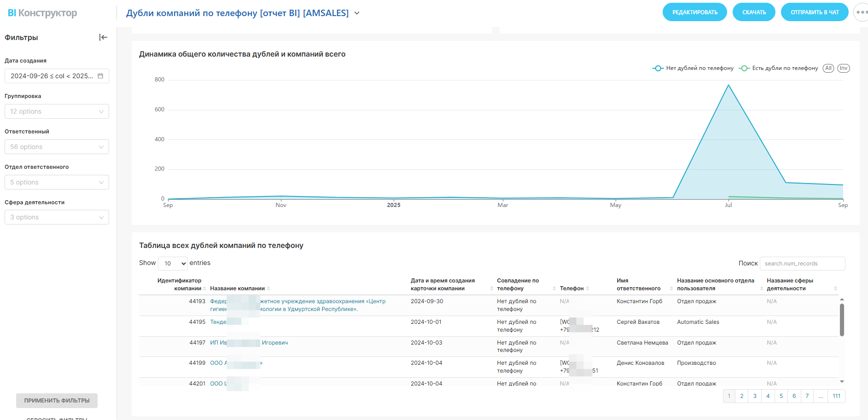The height and width of the screenshot is (420, 868).
Task: Open the calendar icon in Дата создания
Action: click(x=100, y=76)
